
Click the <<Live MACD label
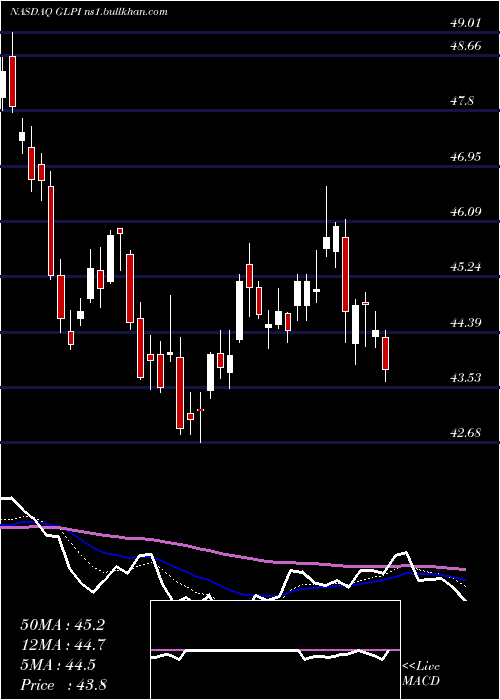421,674
